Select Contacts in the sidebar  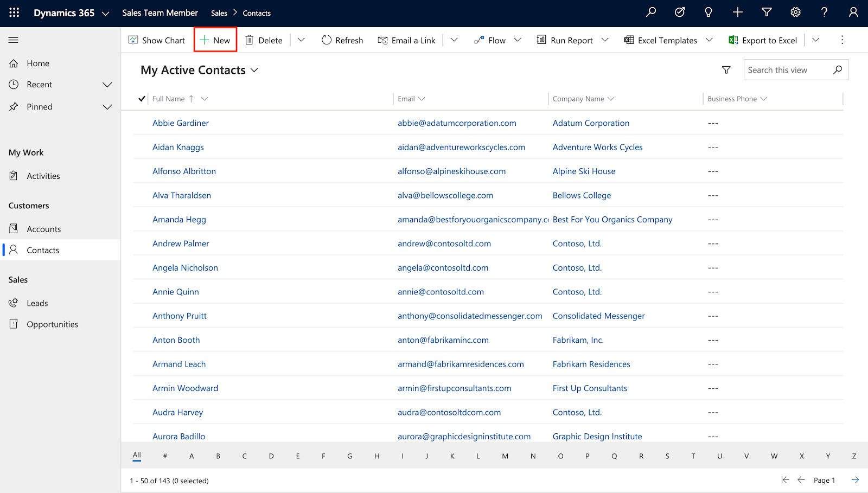(60, 250)
